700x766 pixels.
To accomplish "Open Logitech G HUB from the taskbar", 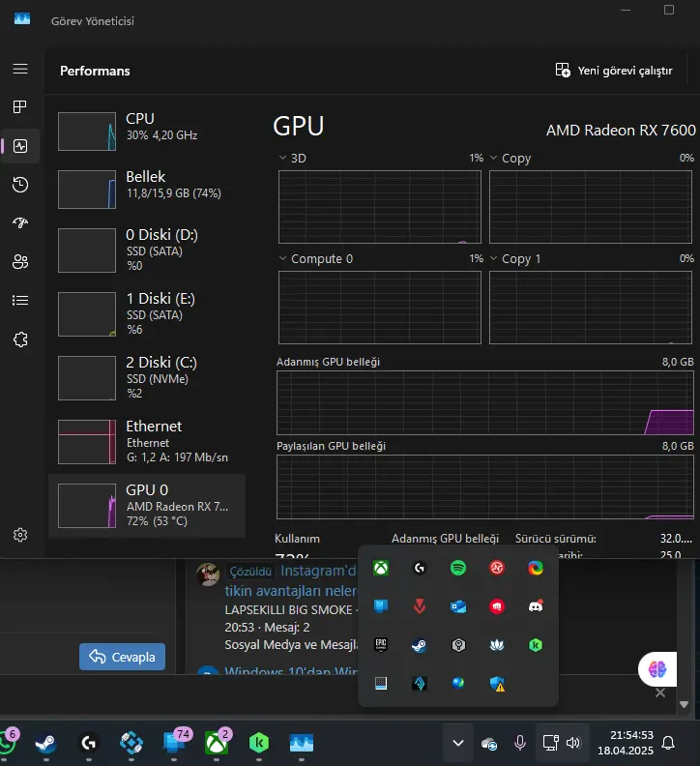I will (88, 743).
